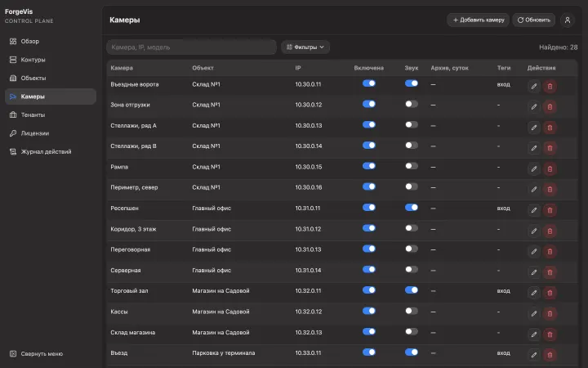Delete the Переговорная camera
Viewport: 588px width, 368px height.
click(x=550, y=252)
